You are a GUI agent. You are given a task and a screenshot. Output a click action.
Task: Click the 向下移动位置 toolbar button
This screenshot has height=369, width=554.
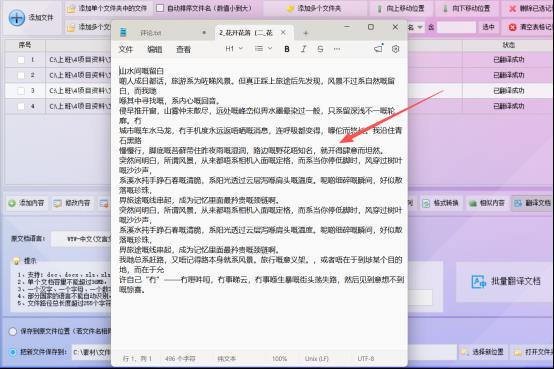tap(467, 8)
